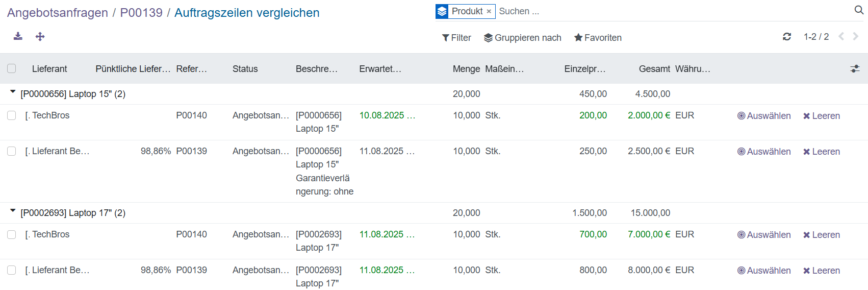
Task: Click the refresh reload icon
Action: click(x=787, y=37)
